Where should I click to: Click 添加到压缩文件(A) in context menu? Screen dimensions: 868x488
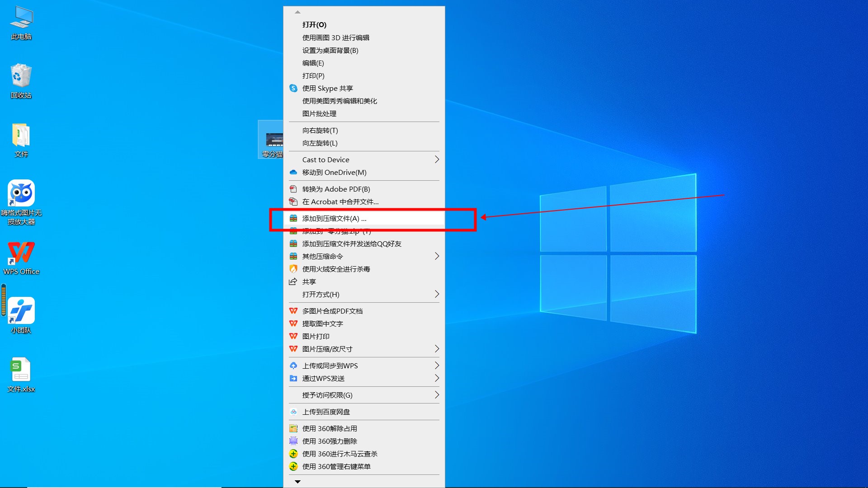(334, 219)
